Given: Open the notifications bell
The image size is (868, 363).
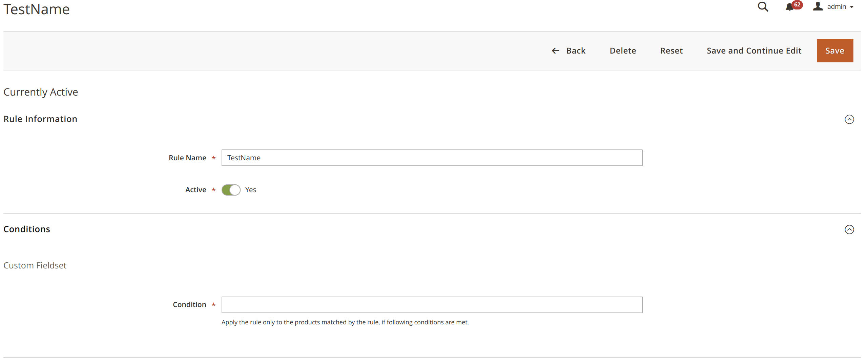Looking at the screenshot, I should [789, 7].
